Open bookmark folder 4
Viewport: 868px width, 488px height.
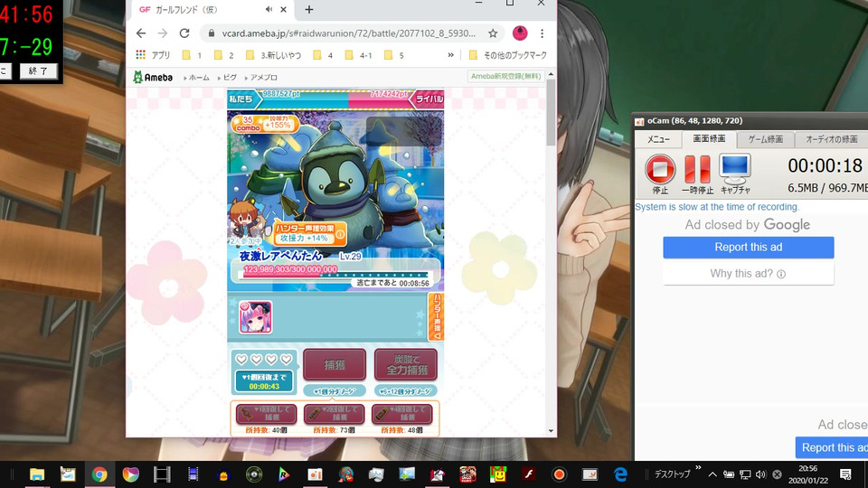(x=323, y=55)
